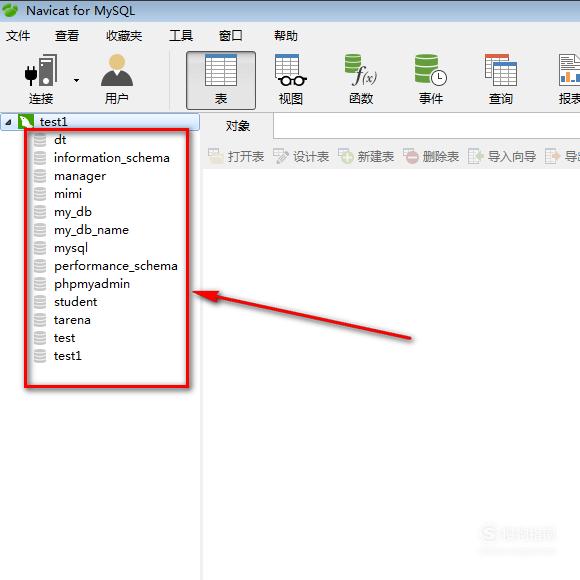Image resolution: width=580 pixels, height=580 pixels.
Task: Select the information_schema database
Action: tap(112, 158)
